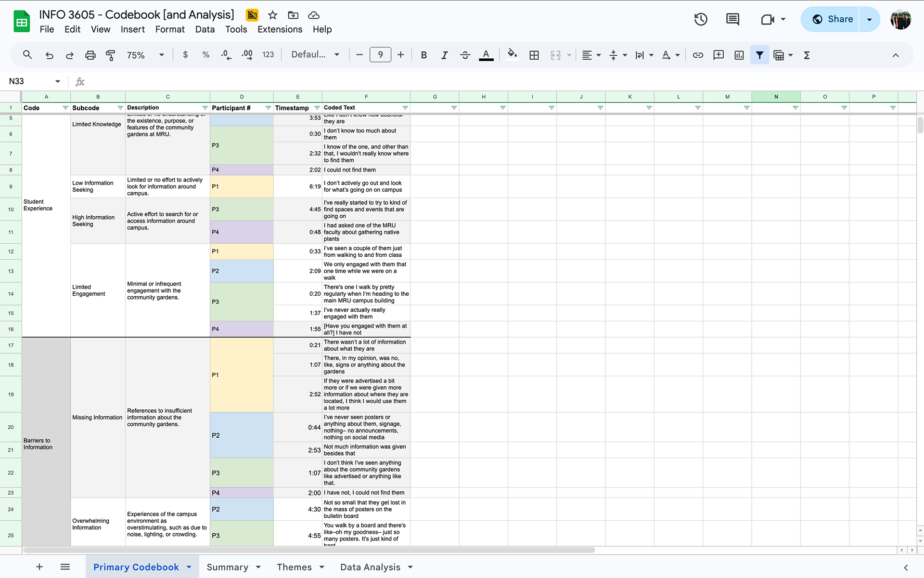The image size is (924, 578).
Task: Click the font size input field
Action: [380, 55]
